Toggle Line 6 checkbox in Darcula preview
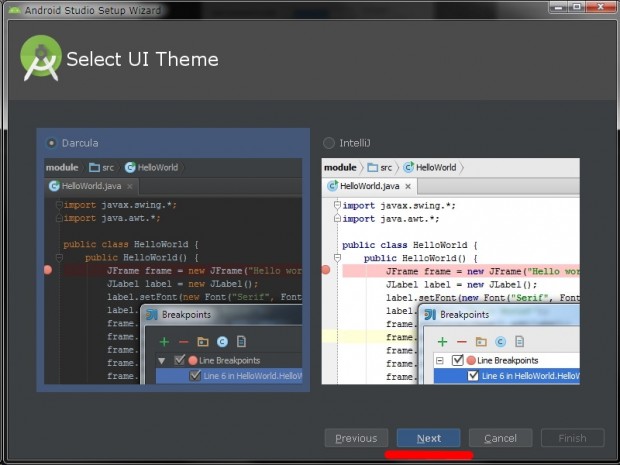 point(196,376)
